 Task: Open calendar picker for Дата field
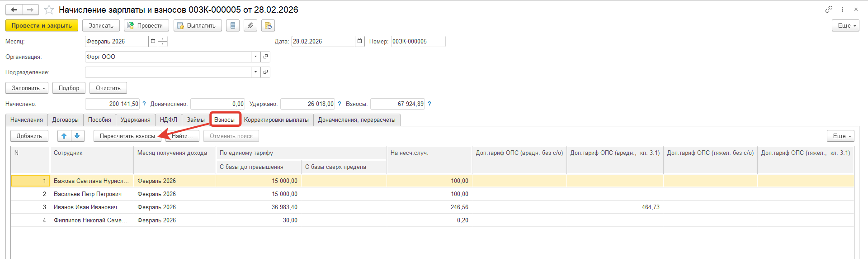[360, 41]
